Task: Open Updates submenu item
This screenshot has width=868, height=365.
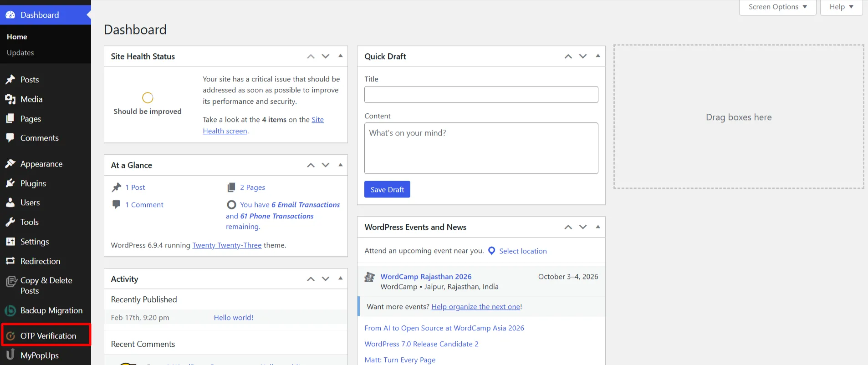Action: coord(20,53)
